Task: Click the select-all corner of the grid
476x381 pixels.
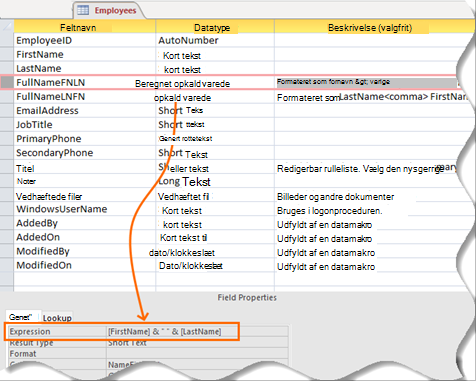Action: [7, 26]
